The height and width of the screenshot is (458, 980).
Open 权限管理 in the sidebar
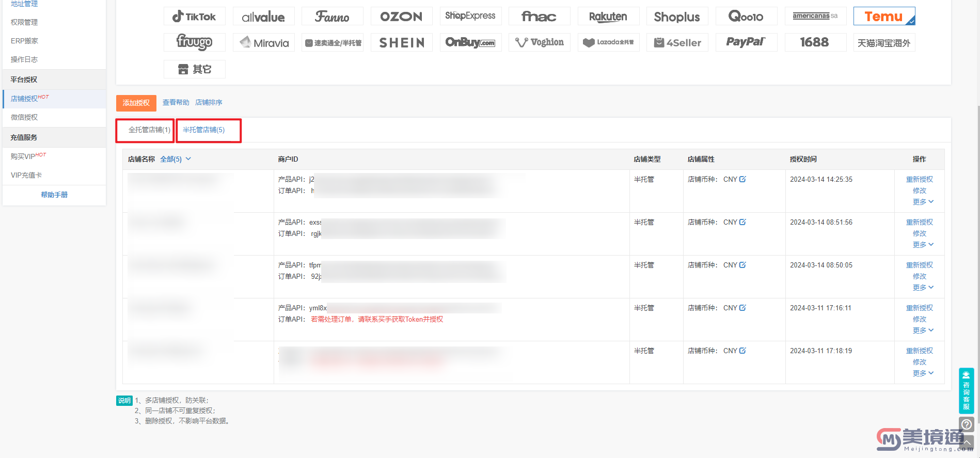coord(54,22)
